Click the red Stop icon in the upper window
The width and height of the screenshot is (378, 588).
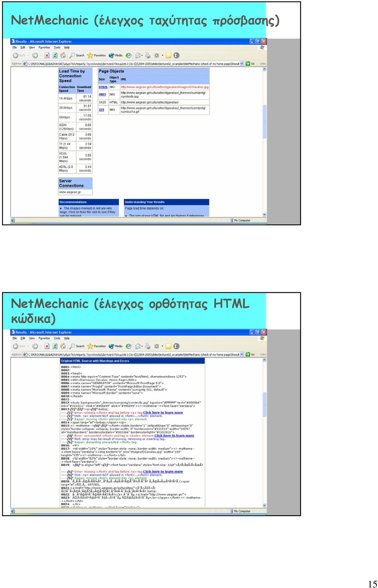47,55
